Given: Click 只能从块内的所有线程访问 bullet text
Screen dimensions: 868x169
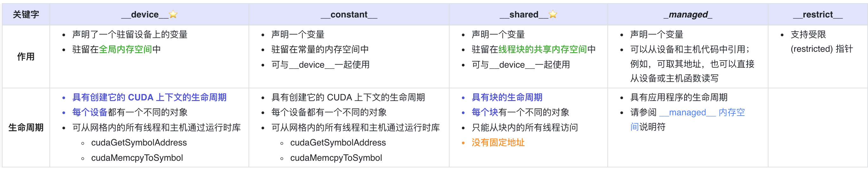Looking at the screenshot, I should pyautogui.click(x=525, y=127).
